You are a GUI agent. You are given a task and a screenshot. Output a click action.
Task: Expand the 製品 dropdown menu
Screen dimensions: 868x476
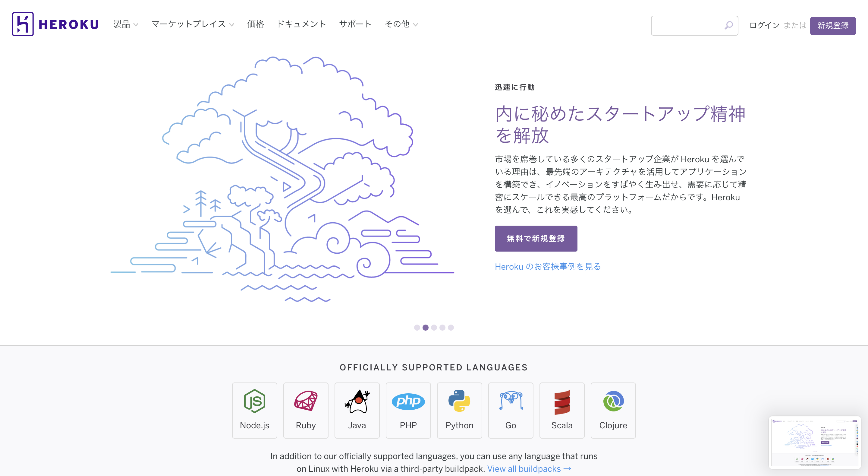click(126, 24)
